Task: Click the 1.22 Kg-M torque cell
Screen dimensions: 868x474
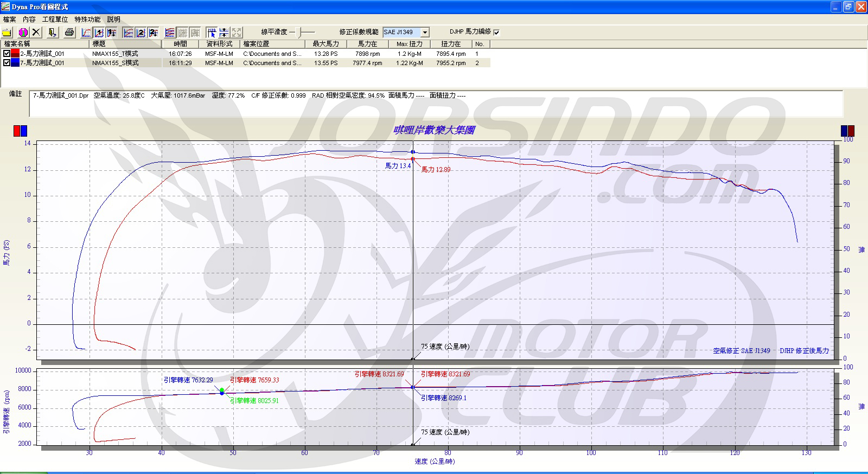Action: pyautogui.click(x=410, y=63)
